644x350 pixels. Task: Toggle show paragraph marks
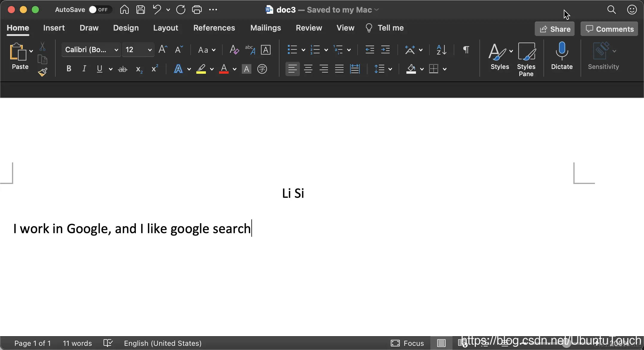[x=466, y=50]
